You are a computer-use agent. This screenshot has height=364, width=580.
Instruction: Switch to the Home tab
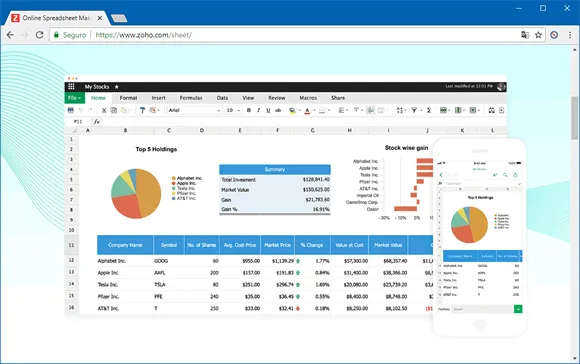(x=98, y=98)
